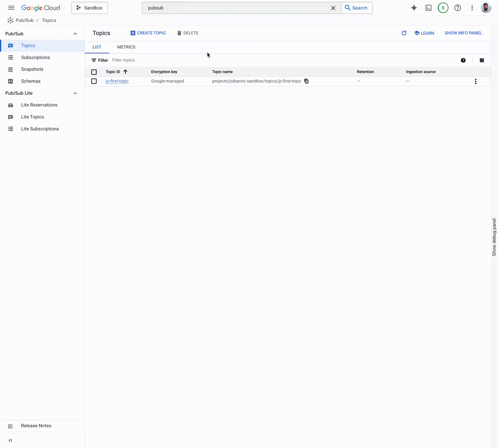Open the hamburger navigation menu
The image size is (498, 448).
(11, 8)
